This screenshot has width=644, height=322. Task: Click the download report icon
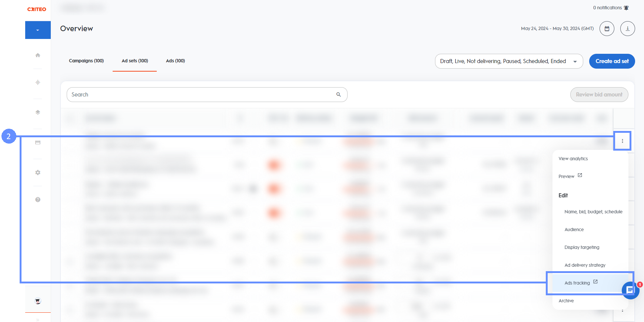(x=627, y=29)
